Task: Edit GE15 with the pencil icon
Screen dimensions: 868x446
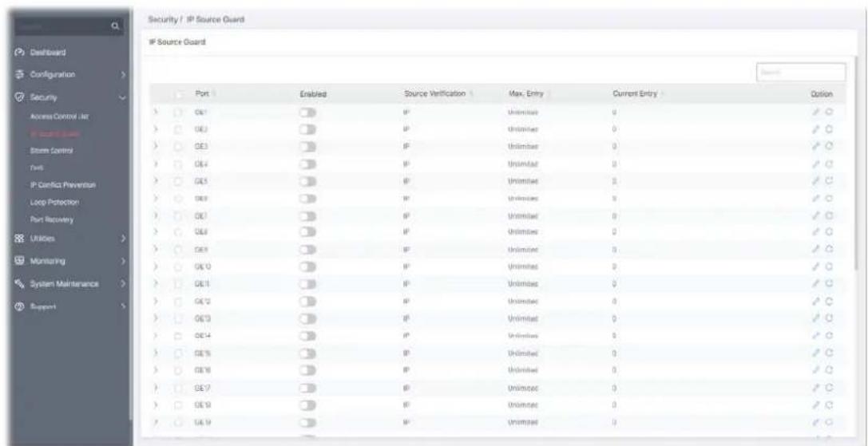Action: tap(816, 353)
